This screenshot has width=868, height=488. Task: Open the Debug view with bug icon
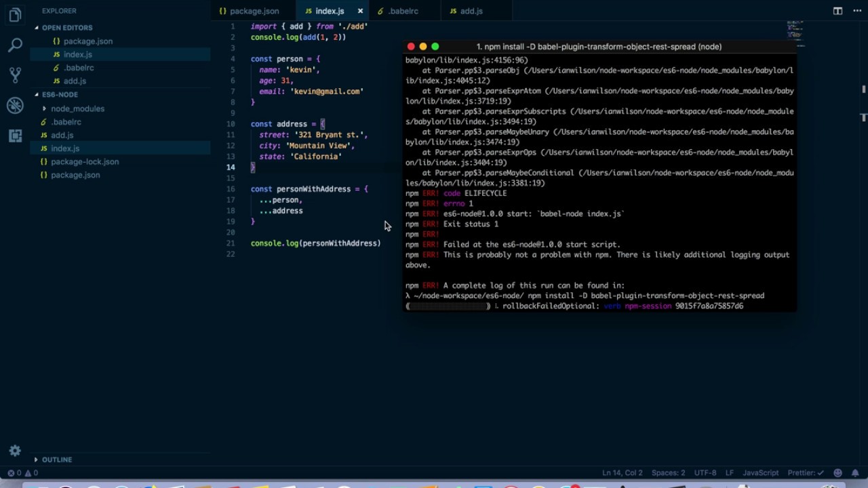click(x=15, y=105)
